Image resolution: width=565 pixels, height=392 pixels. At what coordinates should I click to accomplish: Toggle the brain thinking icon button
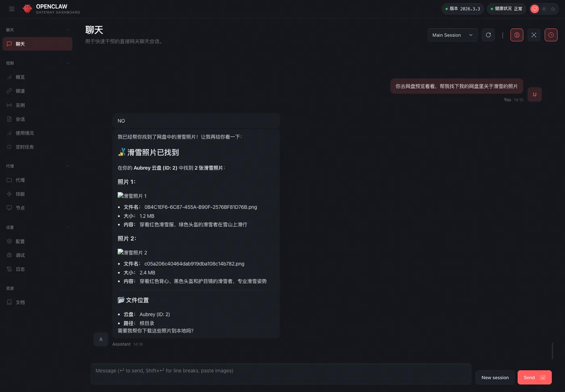click(x=517, y=35)
